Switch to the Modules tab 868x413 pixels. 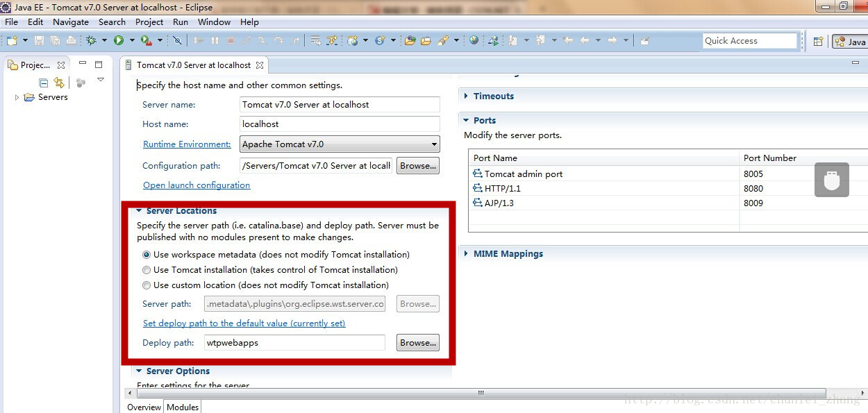[183, 407]
